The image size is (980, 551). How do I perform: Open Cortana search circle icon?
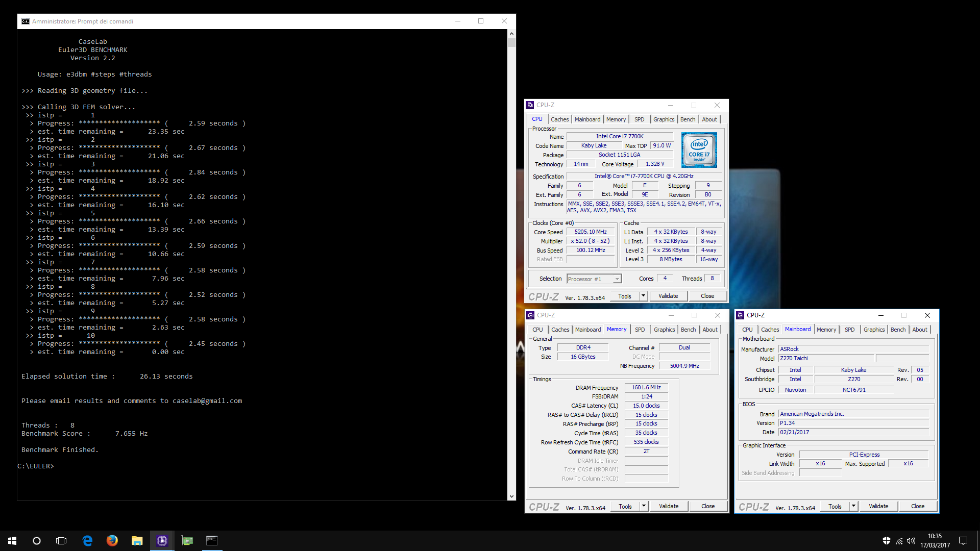pos(37,541)
